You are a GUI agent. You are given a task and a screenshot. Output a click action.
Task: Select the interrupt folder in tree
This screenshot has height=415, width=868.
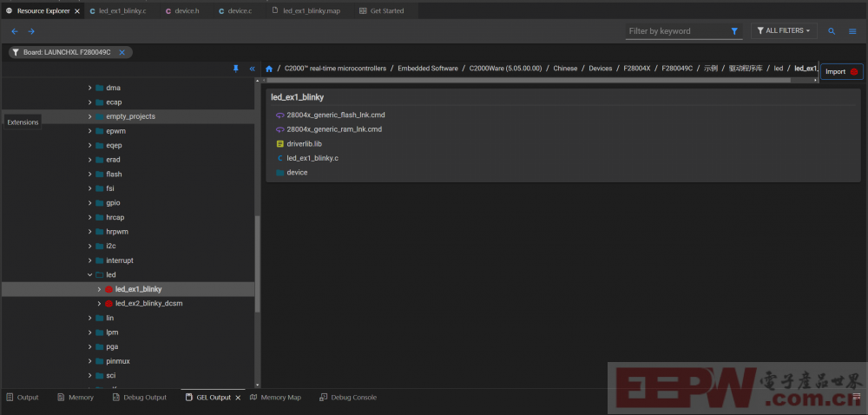tap(120, 260)
